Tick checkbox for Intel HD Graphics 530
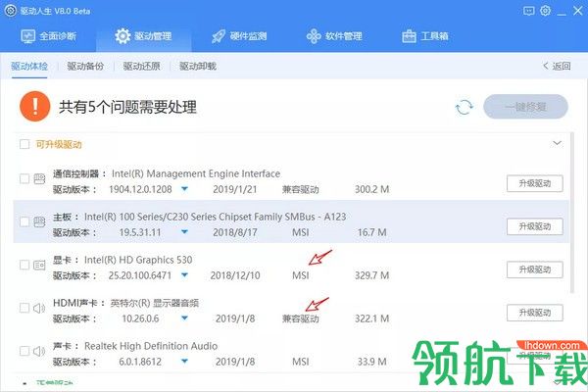This screenshot has height=392, width=588. [24, 265]
